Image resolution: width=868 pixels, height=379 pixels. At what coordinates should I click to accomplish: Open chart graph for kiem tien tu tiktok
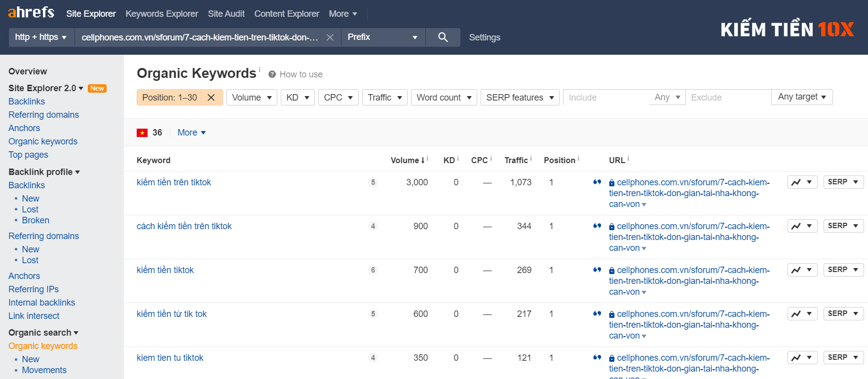802,358
